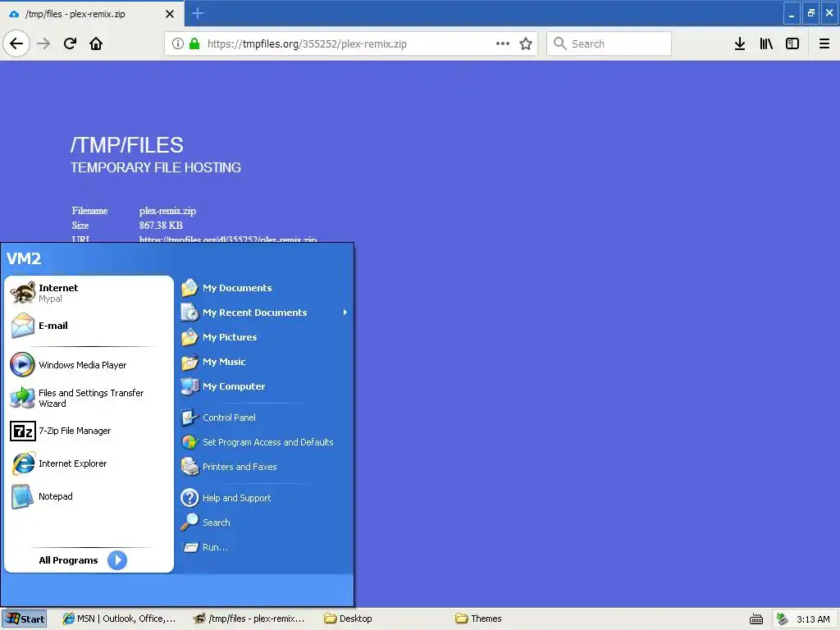Open the Run... dialog
The height and width of the screenshot is (630, 840).
265,547
